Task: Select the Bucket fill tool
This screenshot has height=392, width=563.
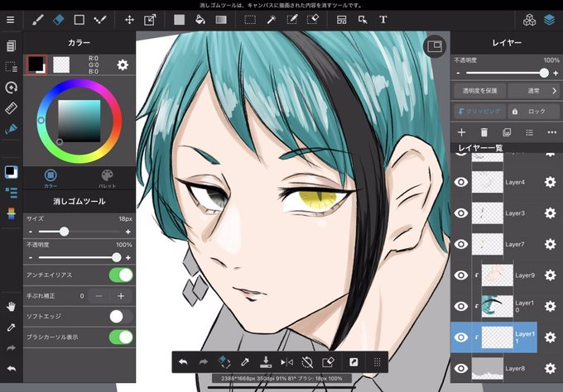Action: pos(200,20)
